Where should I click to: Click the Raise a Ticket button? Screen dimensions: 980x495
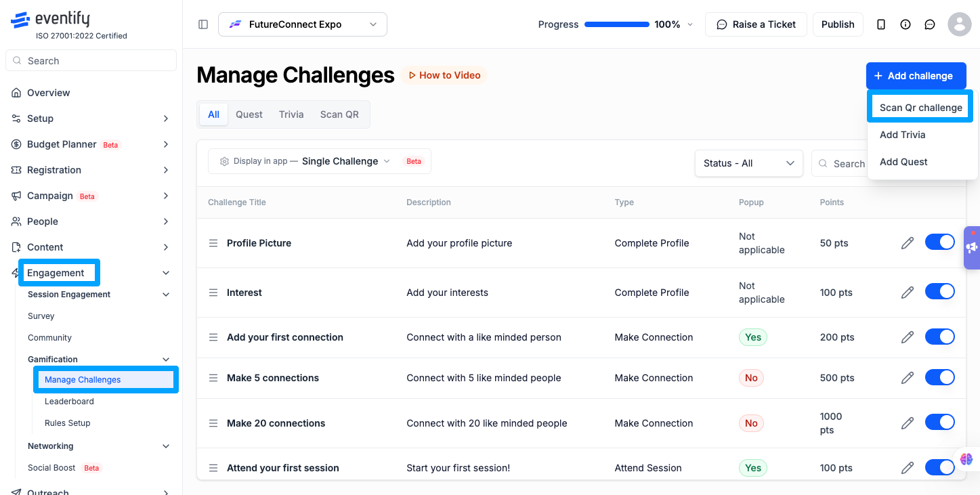(757, 24)
